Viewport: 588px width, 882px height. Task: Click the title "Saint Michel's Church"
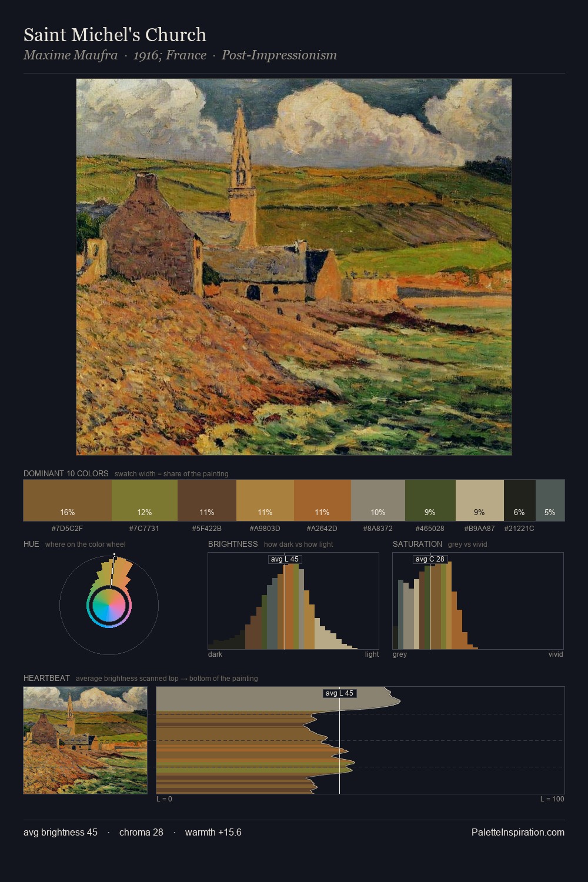pos(115,35)
